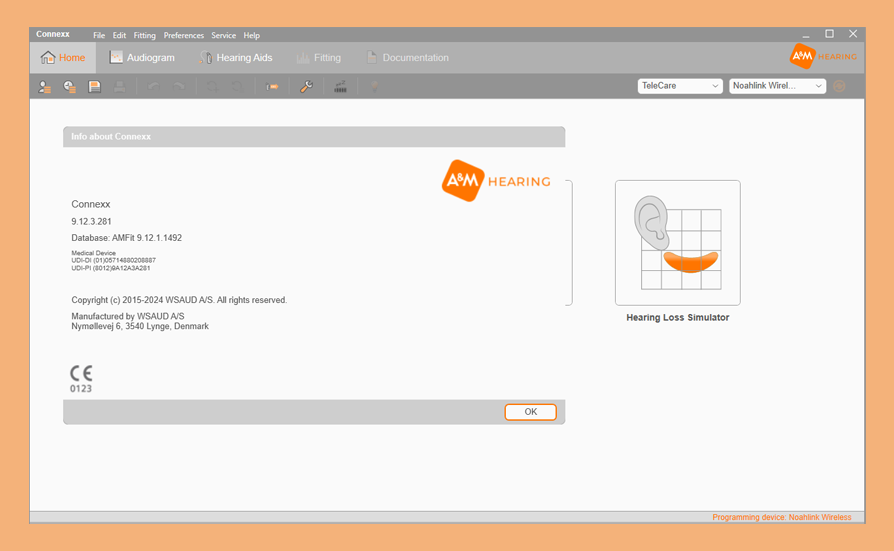Click the UDI-DI code line
The height and width of the screenshot is (551, 894).
(x=113, y=260)
